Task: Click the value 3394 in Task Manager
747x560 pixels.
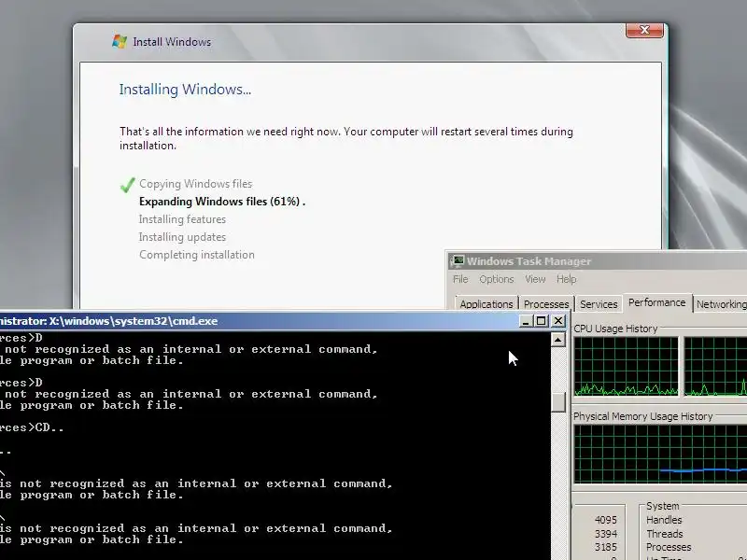Action: coord(605,534)
